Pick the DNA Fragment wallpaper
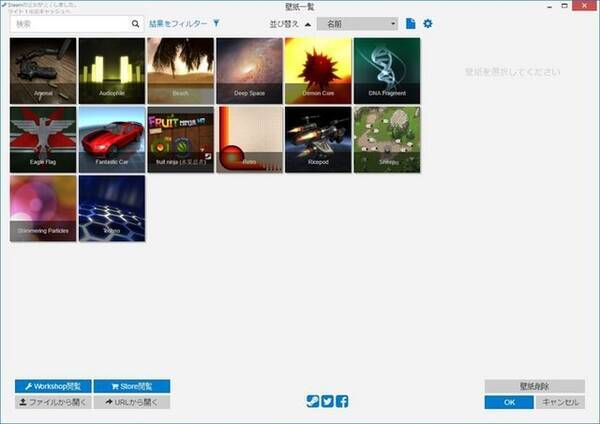This screenshot has height=424, width=600. pyautogui.click(x=387, y=71)
